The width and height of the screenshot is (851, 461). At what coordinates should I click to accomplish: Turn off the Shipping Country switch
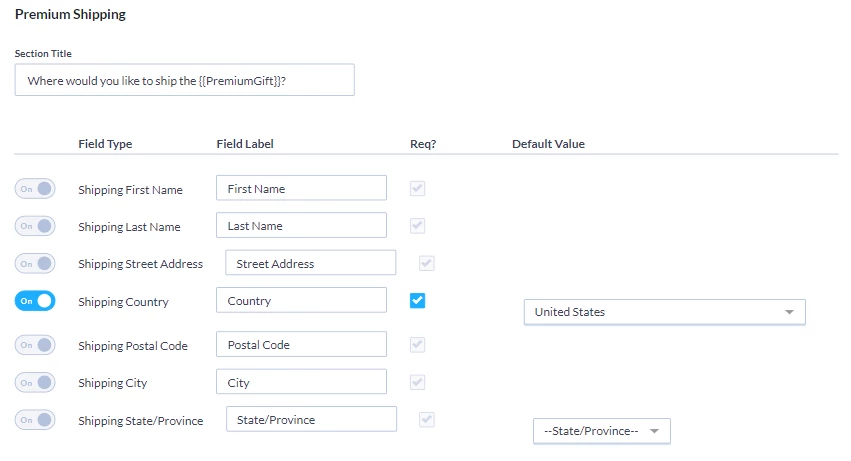[x=35, y=301]
